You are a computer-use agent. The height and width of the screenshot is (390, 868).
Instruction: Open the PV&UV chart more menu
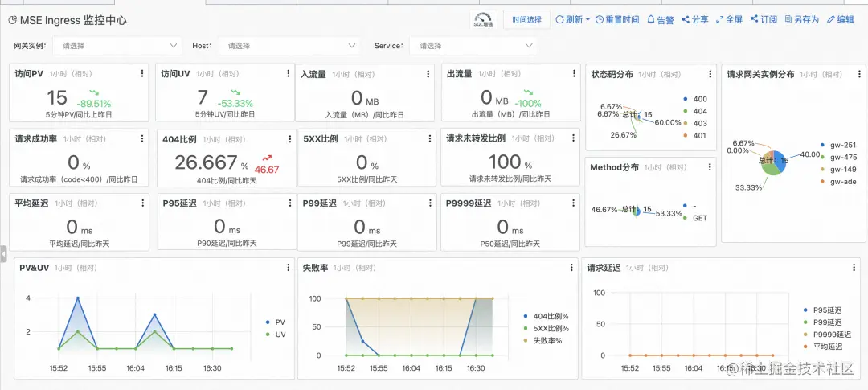(x=288, y=268)
